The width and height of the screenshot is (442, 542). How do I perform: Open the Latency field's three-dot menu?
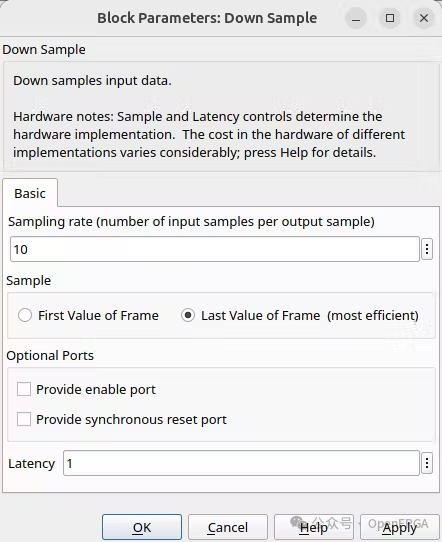[427, 463]
